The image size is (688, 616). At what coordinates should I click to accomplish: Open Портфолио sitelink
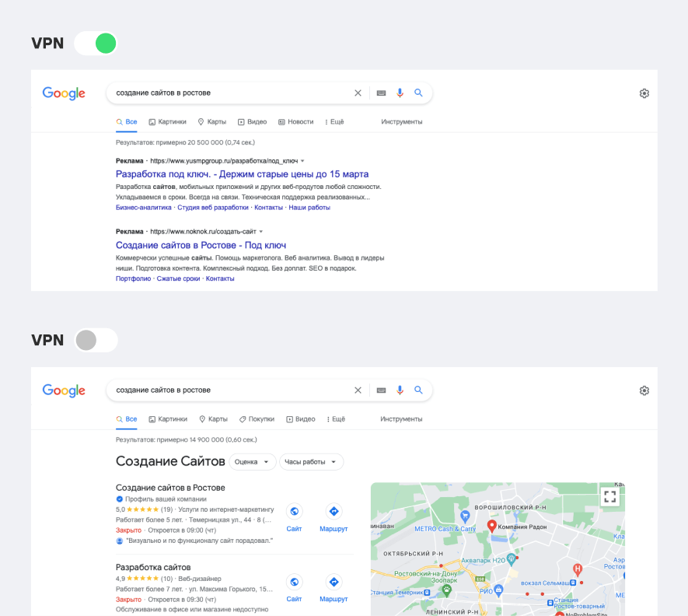134,278
